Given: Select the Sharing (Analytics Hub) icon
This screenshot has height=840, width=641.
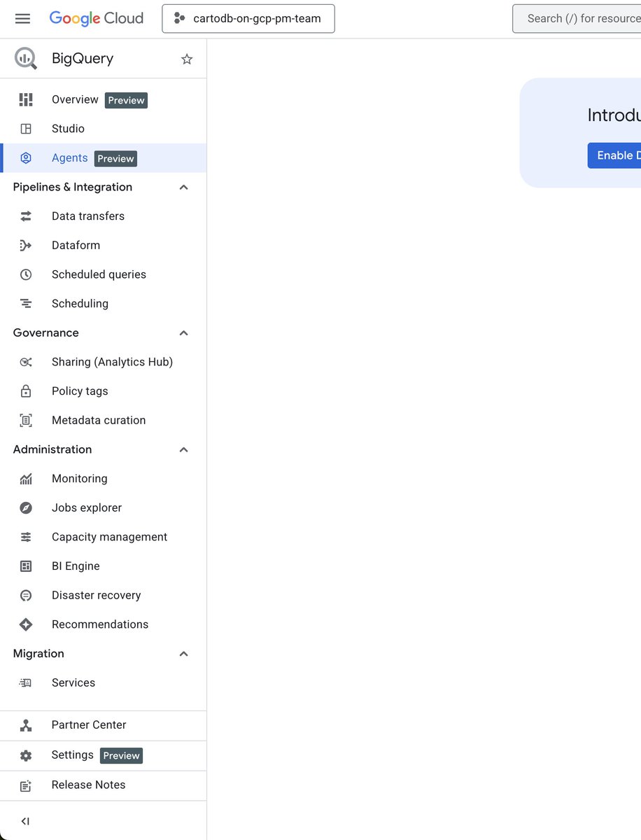Looking at the screenshot, I should click(26, 362).
